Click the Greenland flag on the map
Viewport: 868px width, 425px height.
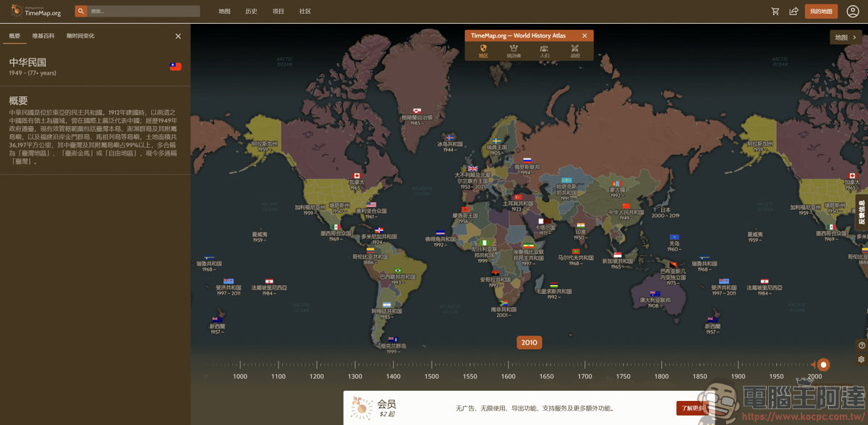(x=417, y=111)
